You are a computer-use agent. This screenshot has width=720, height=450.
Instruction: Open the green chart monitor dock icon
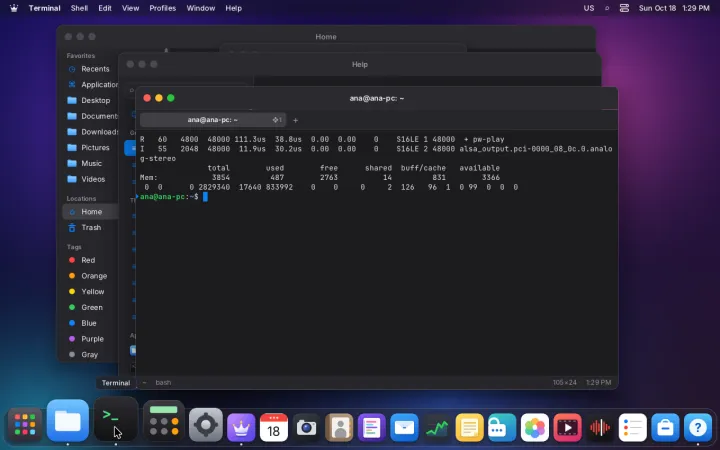point(437,428)
